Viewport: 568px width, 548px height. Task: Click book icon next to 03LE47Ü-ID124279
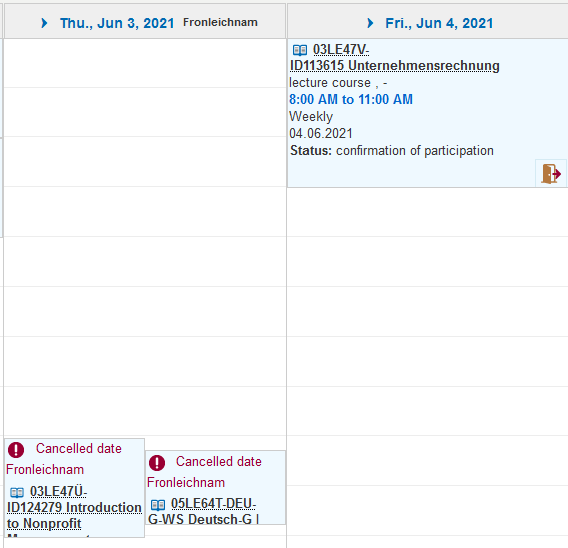17,492
